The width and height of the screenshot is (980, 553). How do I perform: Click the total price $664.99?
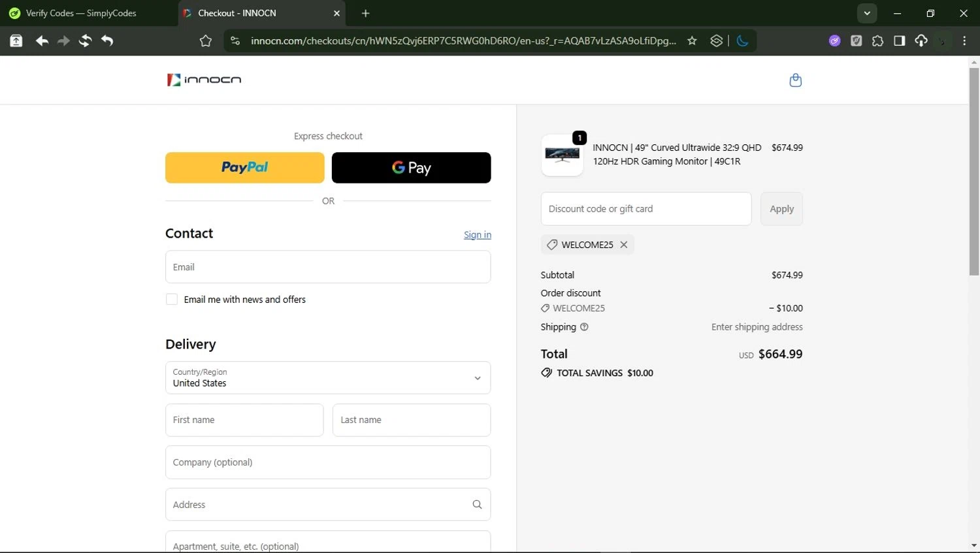[780, 354]
